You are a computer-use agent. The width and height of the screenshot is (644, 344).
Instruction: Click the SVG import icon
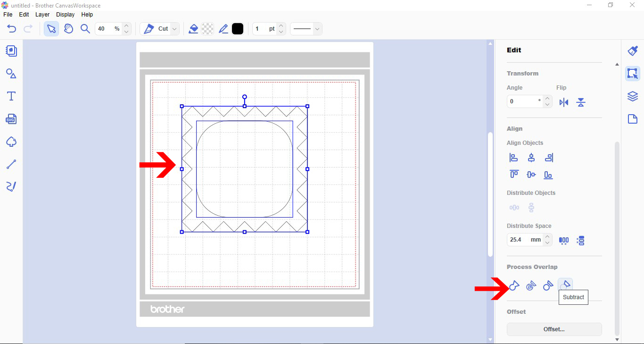pyautogui.click(x=11, y=119)
